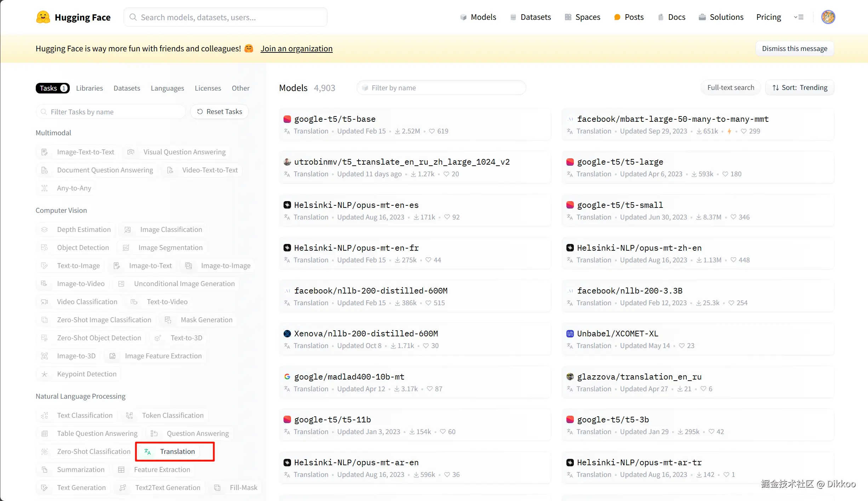Click the Hugging Face logo emoji

pos(43,17)
